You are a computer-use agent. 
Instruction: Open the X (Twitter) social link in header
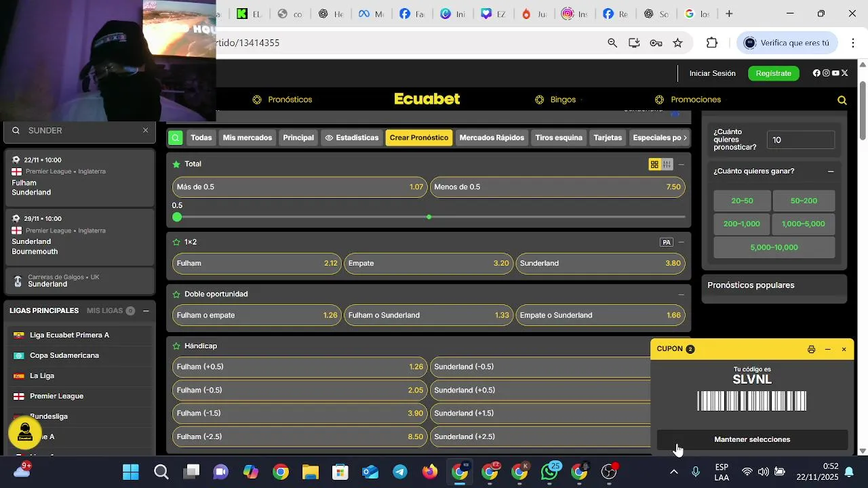click(x=845, y=73)
